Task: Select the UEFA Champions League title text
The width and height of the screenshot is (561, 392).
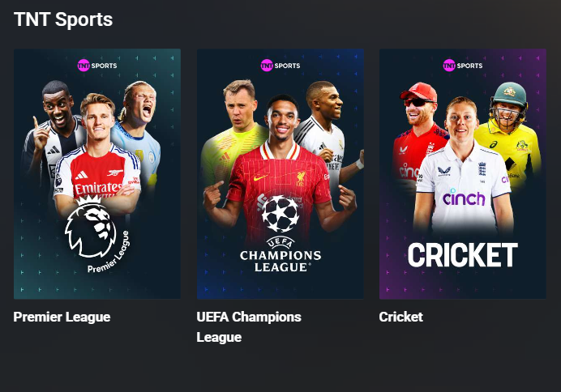Action: coord(249,327)
